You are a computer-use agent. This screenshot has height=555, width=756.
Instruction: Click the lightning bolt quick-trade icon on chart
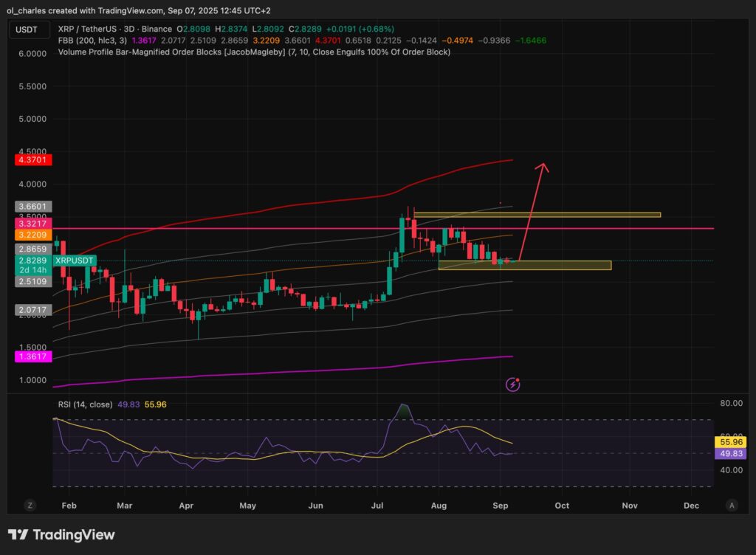pyautogui.click(x=512, y=384)
